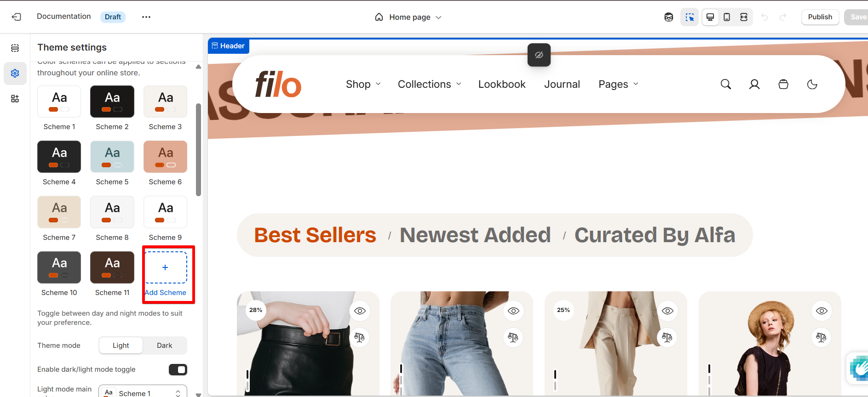
Task: Expand the Collections menu in header
Action: pos(430,84)
